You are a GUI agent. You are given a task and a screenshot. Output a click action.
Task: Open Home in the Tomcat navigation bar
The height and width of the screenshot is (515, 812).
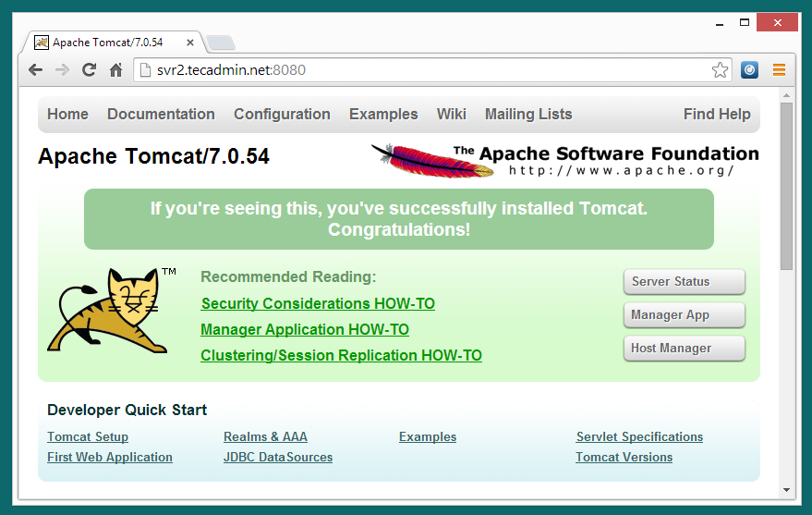pos(67,114)
